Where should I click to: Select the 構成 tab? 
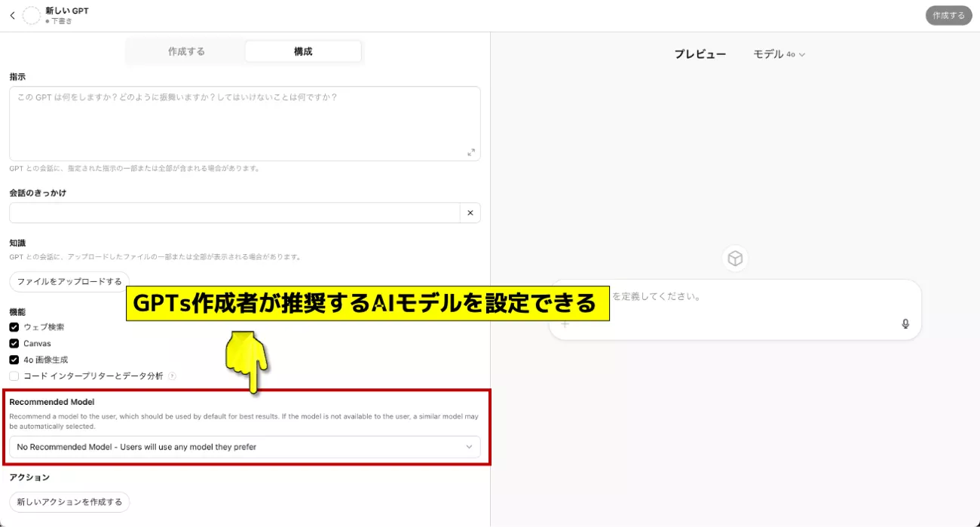click(x=303, y=52)
